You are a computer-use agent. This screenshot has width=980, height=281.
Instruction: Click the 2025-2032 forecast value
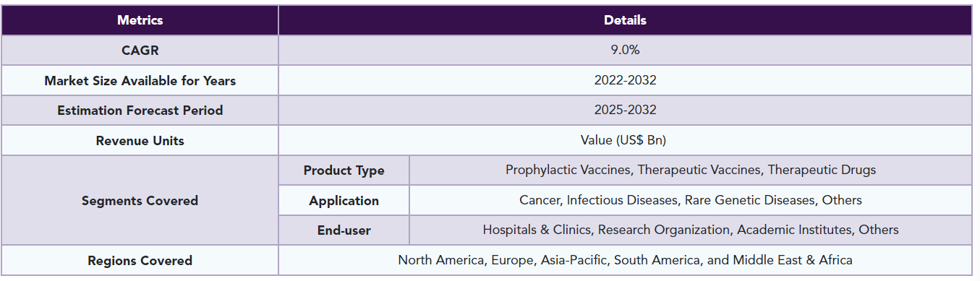[x=626, y=111]
